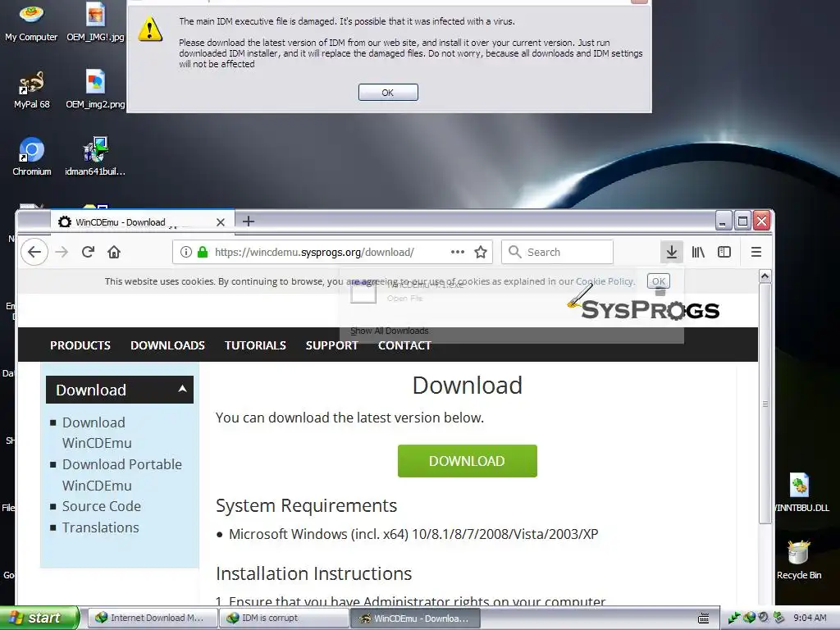840x630 pixels.
Task: Open Download Portable WinCDEmu link
Action: (x=122, y=475)
